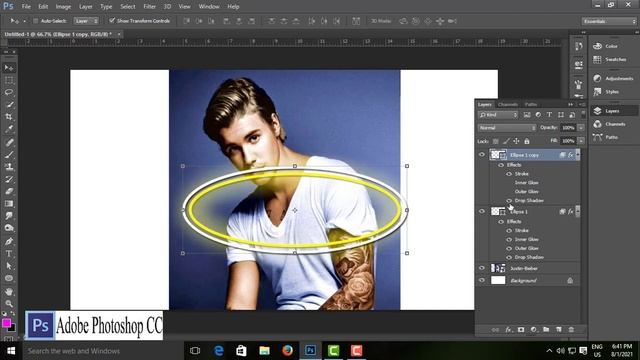Image resolution: width=640 pixels, height=360 pixels.
Task: Select the Rectangular Marquee tool
Action: pyautogui.click(x=9, y=80)
